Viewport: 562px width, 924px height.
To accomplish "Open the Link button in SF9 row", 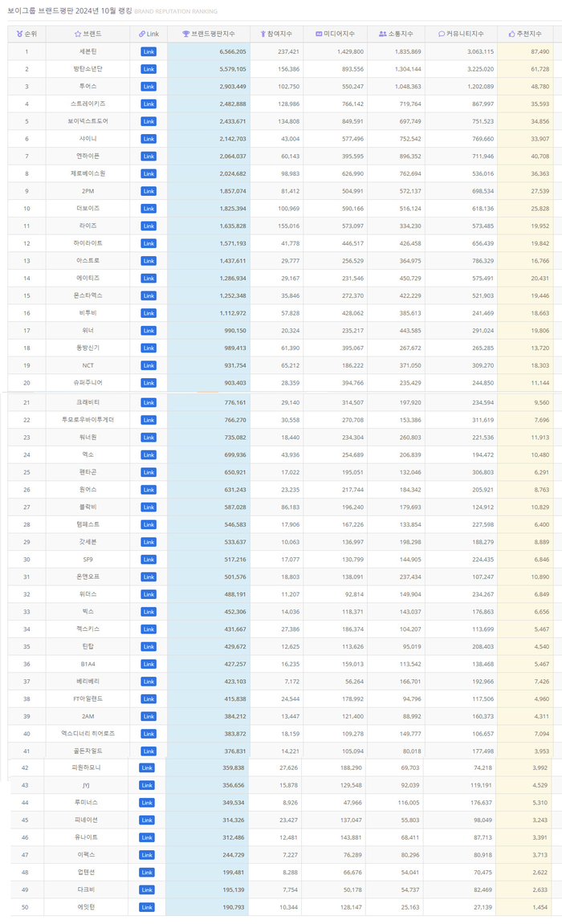I will (149, 560).
